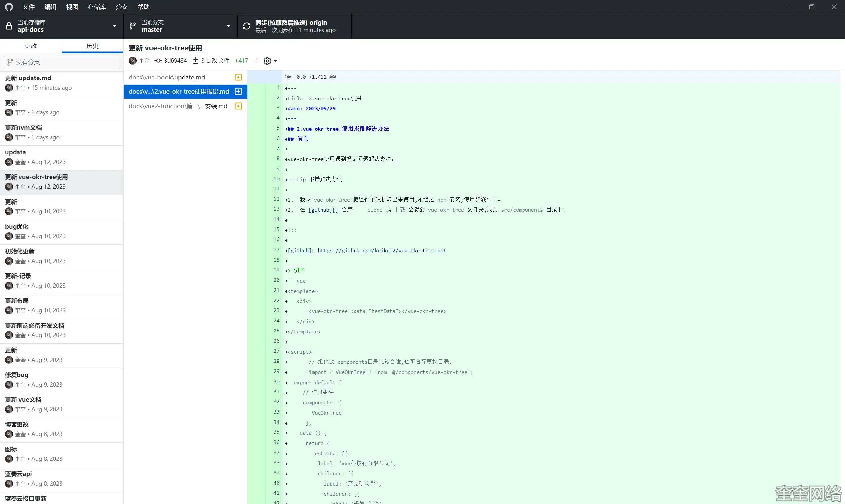Click added status icon for vue-okr-tree file
The image size is (845, 504).
pyautogui.click(x=239, y=91)
